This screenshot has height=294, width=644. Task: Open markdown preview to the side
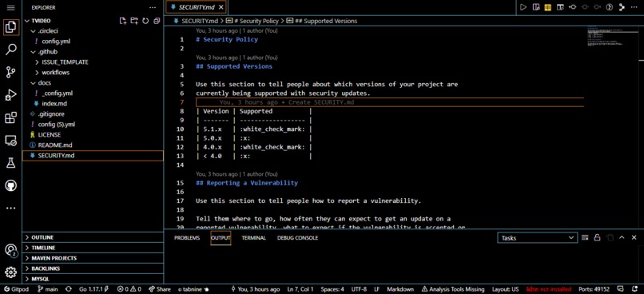(535, 7)
